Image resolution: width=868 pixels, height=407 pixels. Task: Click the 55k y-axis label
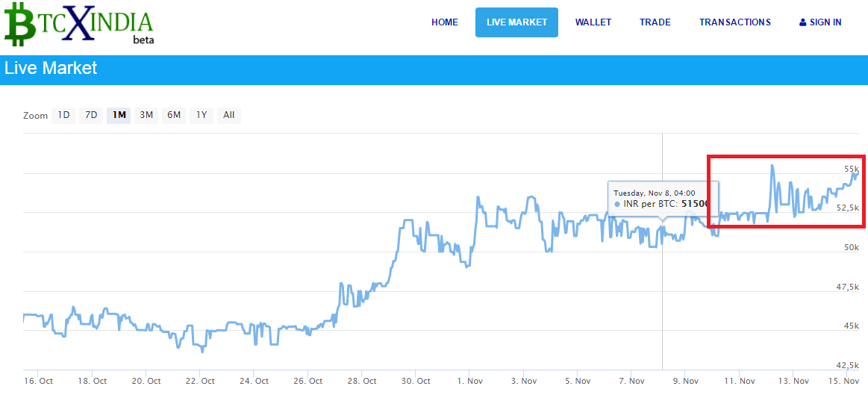point(851,169)
